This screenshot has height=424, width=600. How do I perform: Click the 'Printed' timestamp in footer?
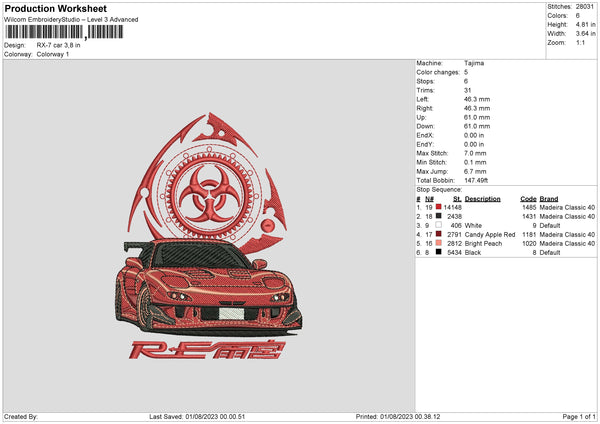pos(398,416)
